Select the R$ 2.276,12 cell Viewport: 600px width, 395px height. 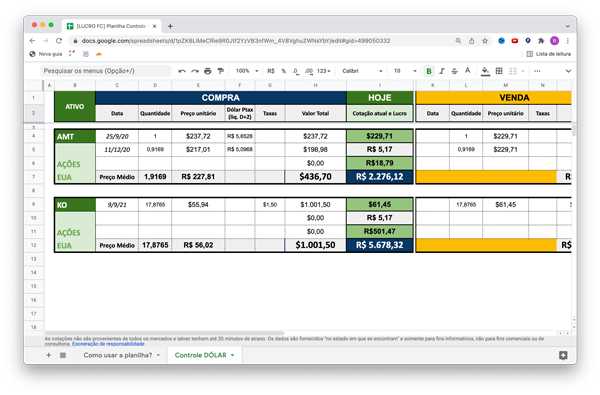pos(380,177)
